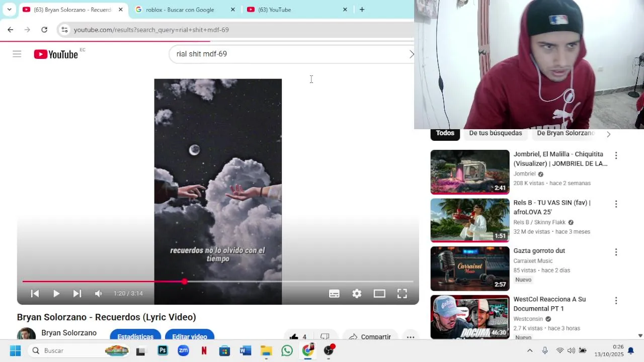Click the Editar video button
644x362 pixels.
(190, 336)
